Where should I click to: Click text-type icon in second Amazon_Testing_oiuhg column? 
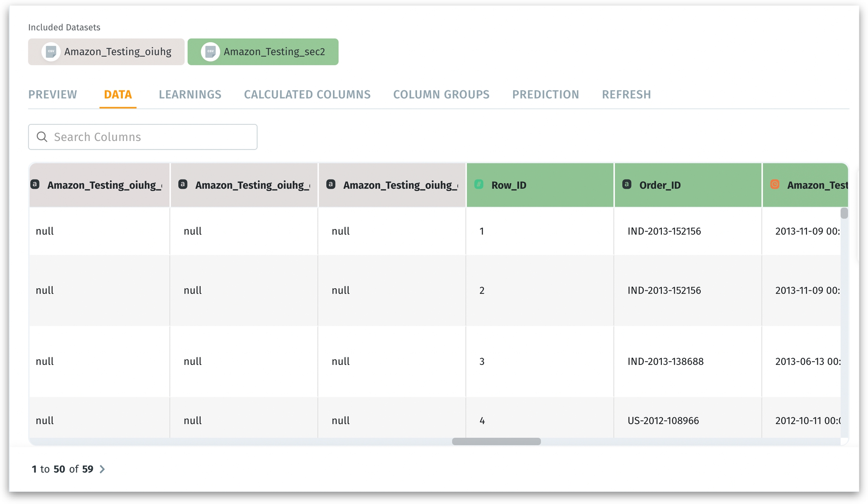point(183,184)
